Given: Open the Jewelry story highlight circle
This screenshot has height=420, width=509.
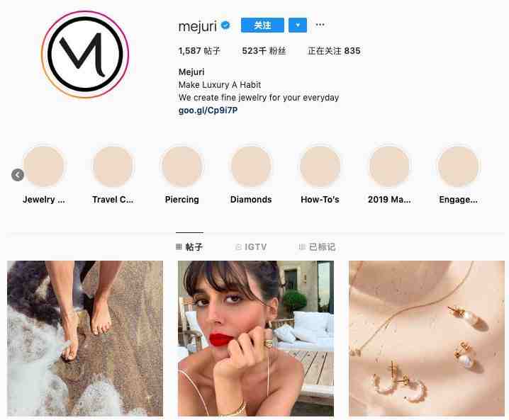Looking at the screenshot, I should pos(43,166).
